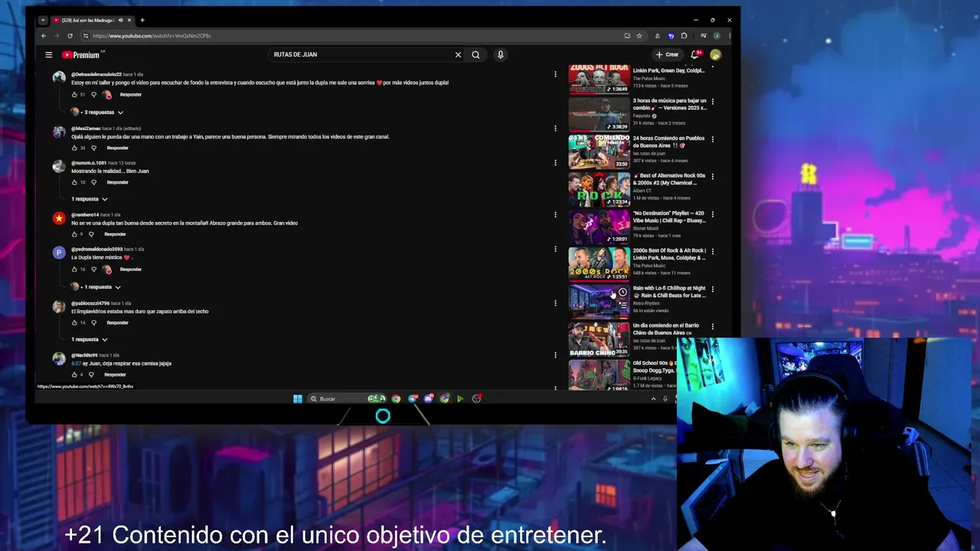This screenshot has width=980, height=551.
Task: Go forward in the browser
Action: (x=57, y=36)
